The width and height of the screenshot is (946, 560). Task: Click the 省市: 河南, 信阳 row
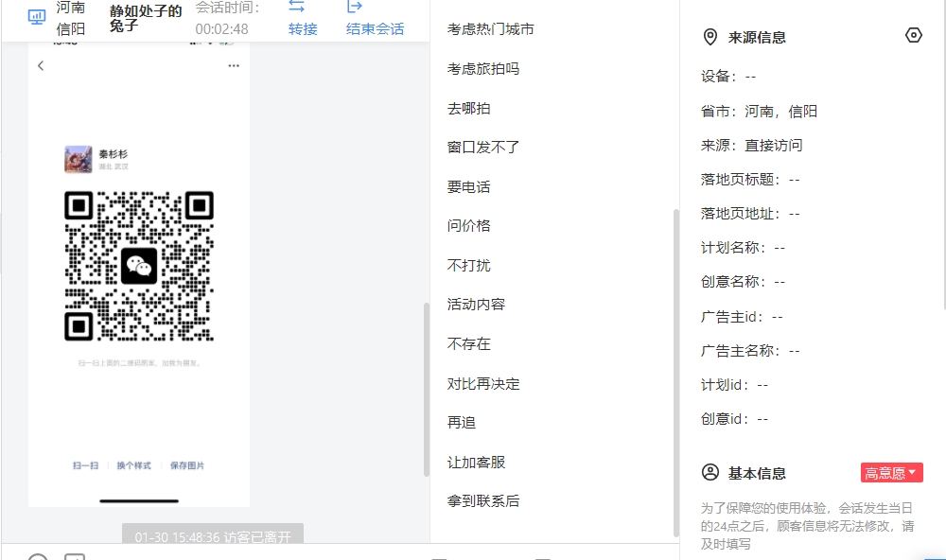(x=759, y=111)
